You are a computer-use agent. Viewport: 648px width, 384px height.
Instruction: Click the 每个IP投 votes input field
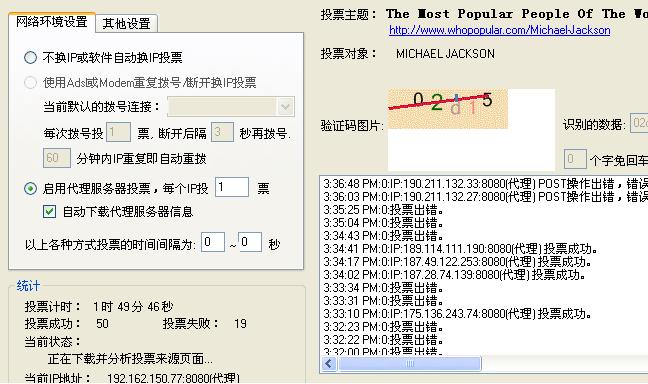232,187
